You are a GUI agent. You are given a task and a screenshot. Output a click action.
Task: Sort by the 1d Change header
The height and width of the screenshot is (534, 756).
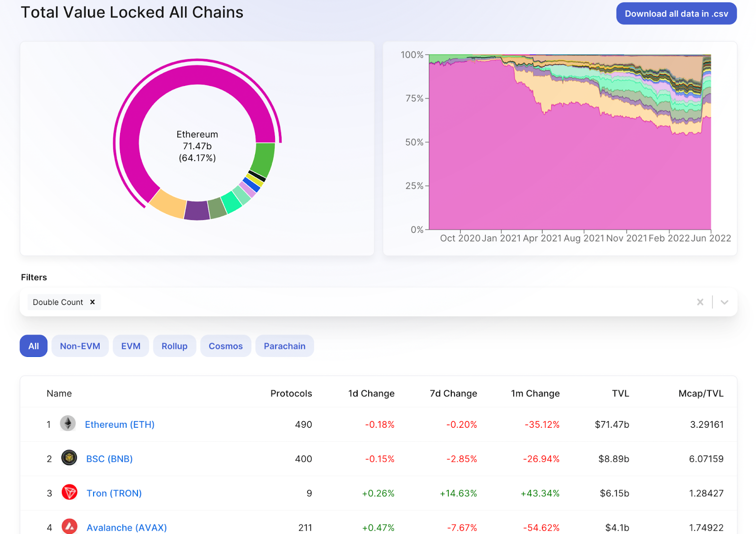[371, 393]
